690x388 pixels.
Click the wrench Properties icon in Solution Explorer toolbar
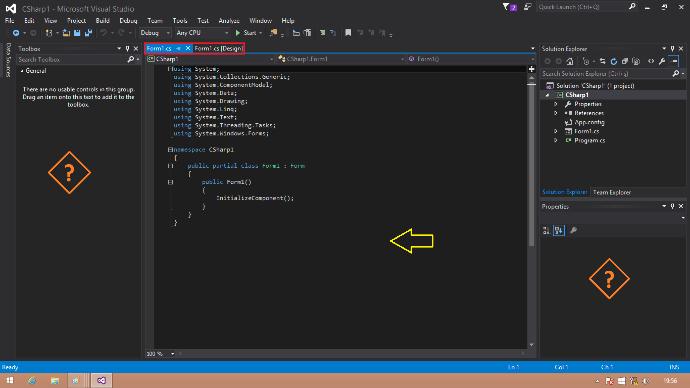click(x=662, y=61)
